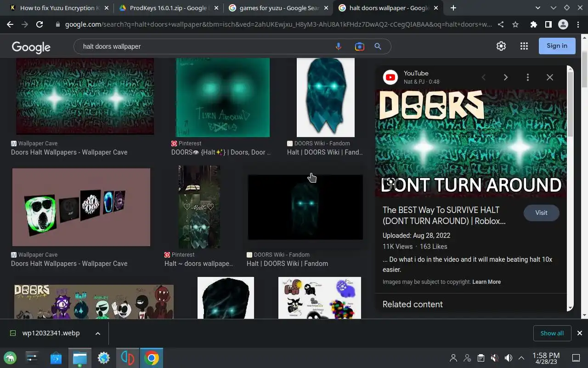Viewport: 588px width, 368px height.
Task: Click the Google logo
Action: [31, 47]
